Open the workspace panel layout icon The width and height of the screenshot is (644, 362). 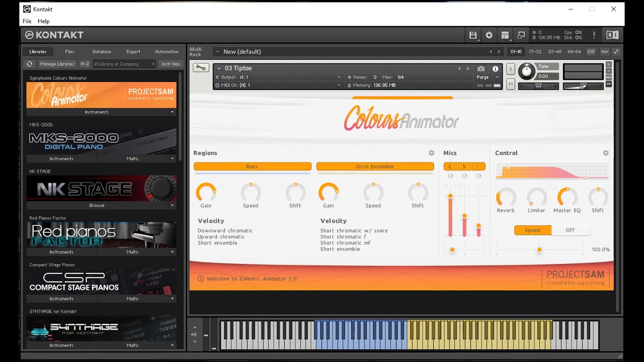coord(505,35)
